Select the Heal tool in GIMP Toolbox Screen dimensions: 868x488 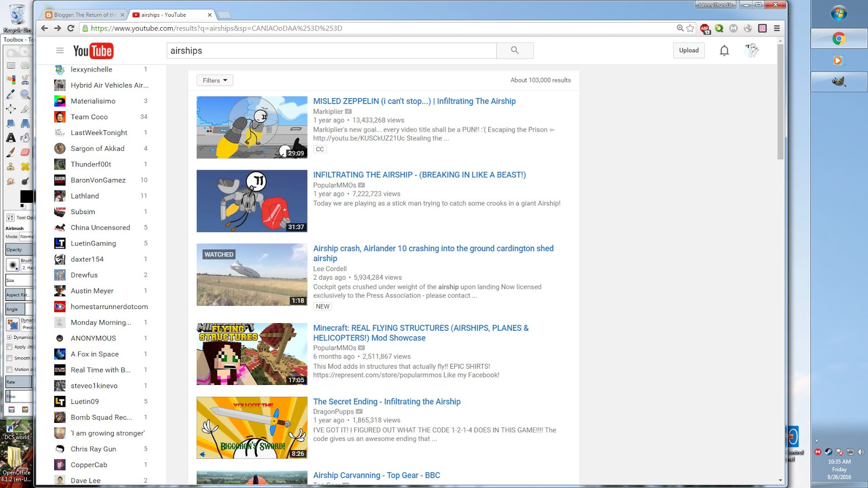(x=25, y=167)
